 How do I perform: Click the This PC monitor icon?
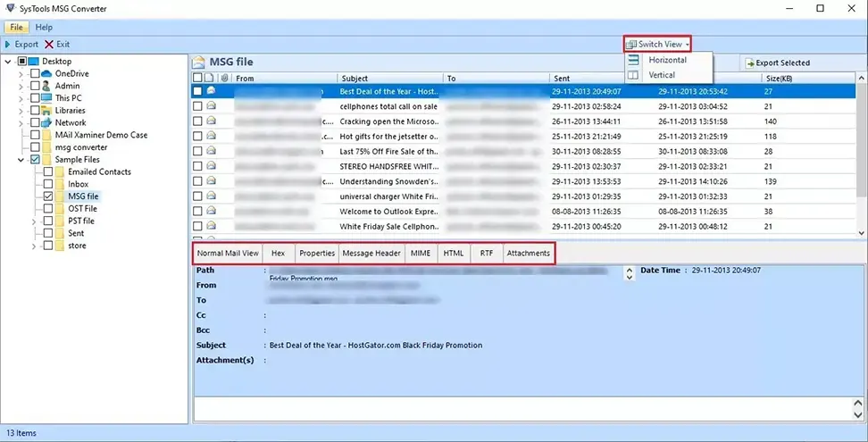(46, 98)
